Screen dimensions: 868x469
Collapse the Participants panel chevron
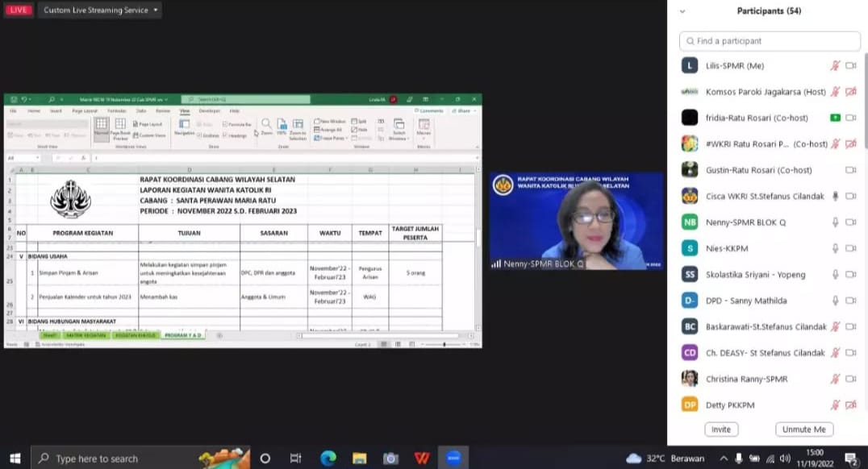tap(682, 11)
